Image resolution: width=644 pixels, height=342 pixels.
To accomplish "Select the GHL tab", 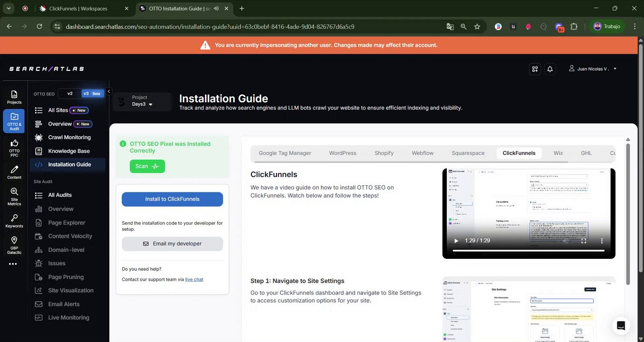I will [x=586, y=153].
